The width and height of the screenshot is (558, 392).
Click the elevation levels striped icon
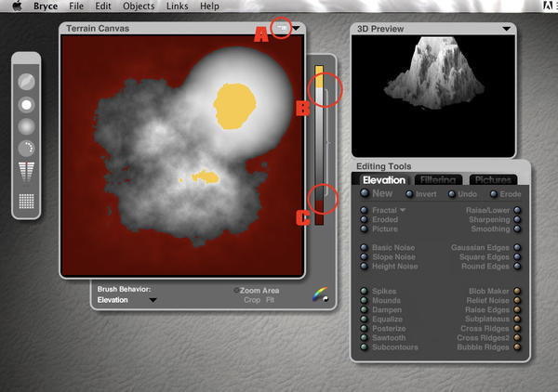26,172
